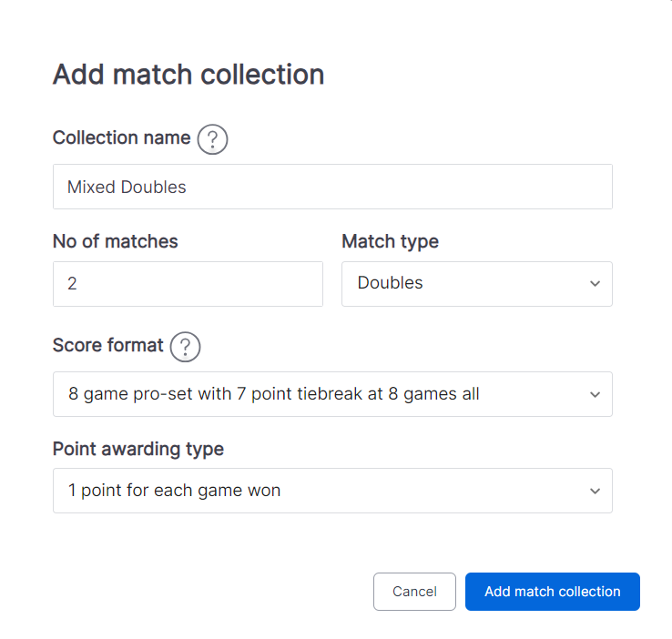This screenshot has height=639, width=672.
Task: Expand the 8 game pro-set score format list
Action: point(332,394)
